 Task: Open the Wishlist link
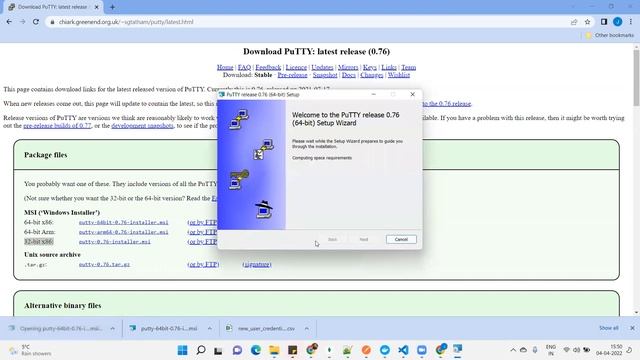399,75
